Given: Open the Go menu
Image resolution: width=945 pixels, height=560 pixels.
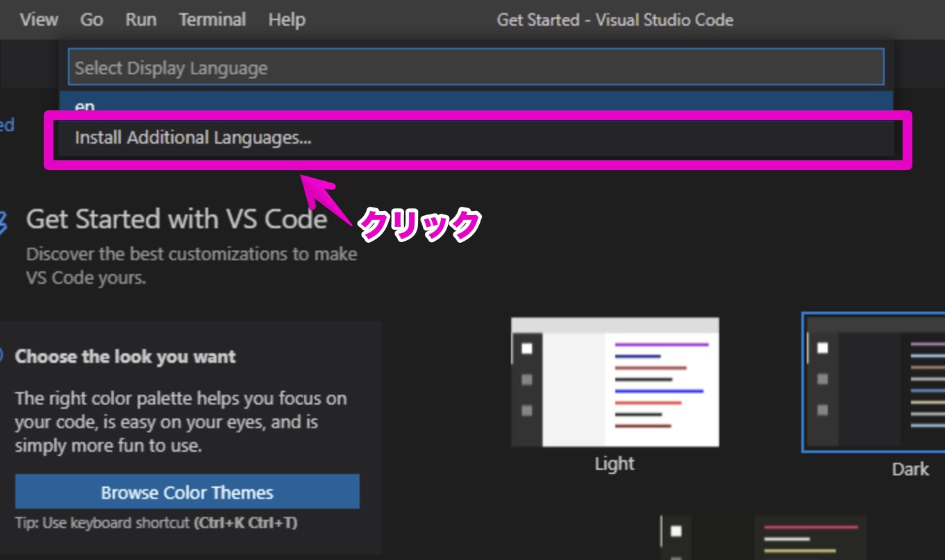Looking at the screenshot, I should point(91,19).
